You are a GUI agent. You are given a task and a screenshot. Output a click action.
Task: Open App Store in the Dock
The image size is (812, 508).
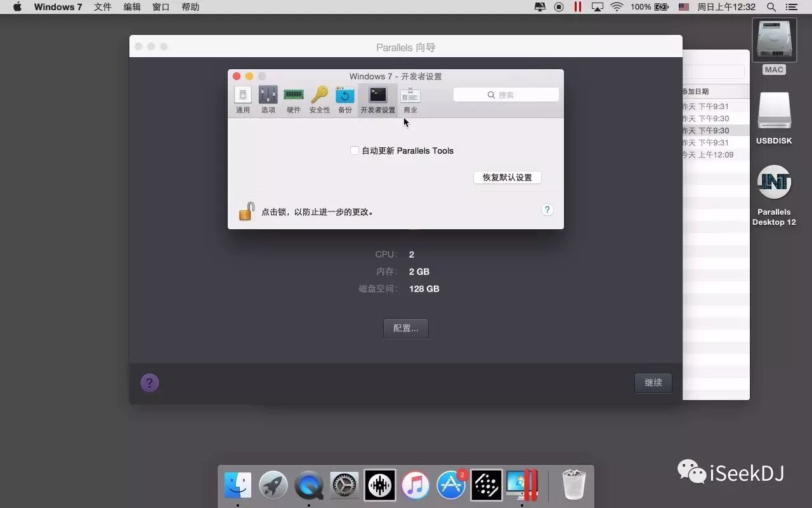(451, 486)
